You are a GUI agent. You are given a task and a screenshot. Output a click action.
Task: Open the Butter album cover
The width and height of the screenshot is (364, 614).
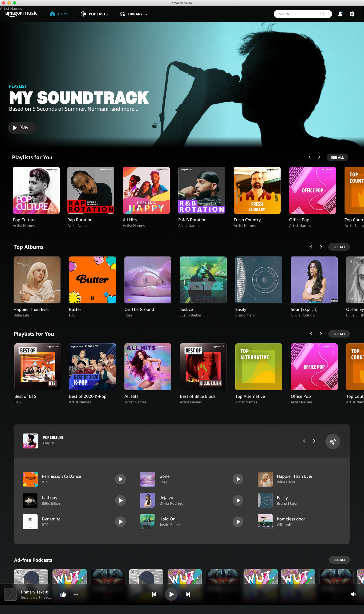click(x=92, y=280)
